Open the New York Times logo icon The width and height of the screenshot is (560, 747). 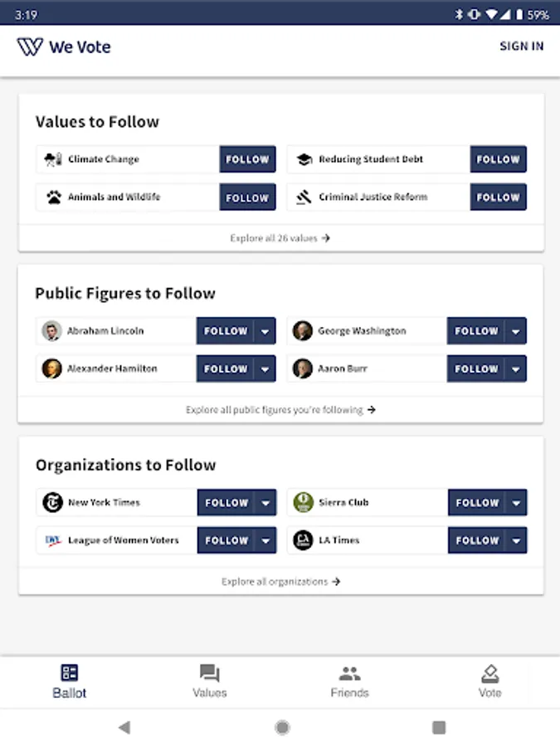[x=53, y=502]
